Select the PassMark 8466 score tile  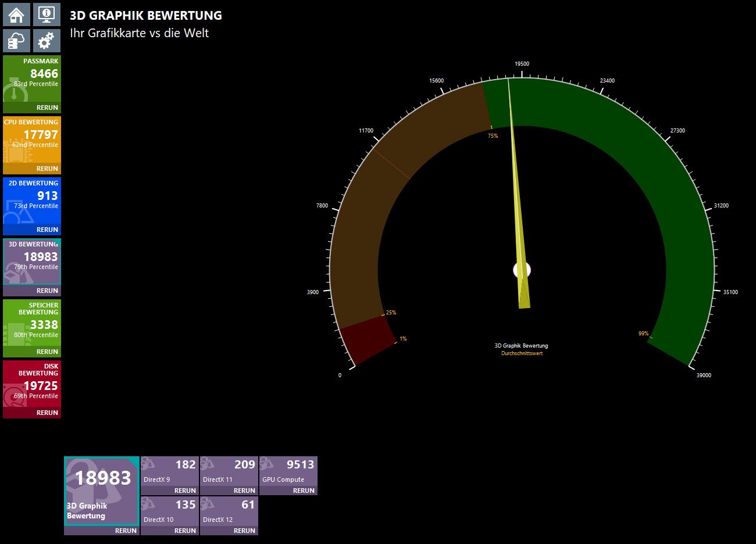coord(32,78)
